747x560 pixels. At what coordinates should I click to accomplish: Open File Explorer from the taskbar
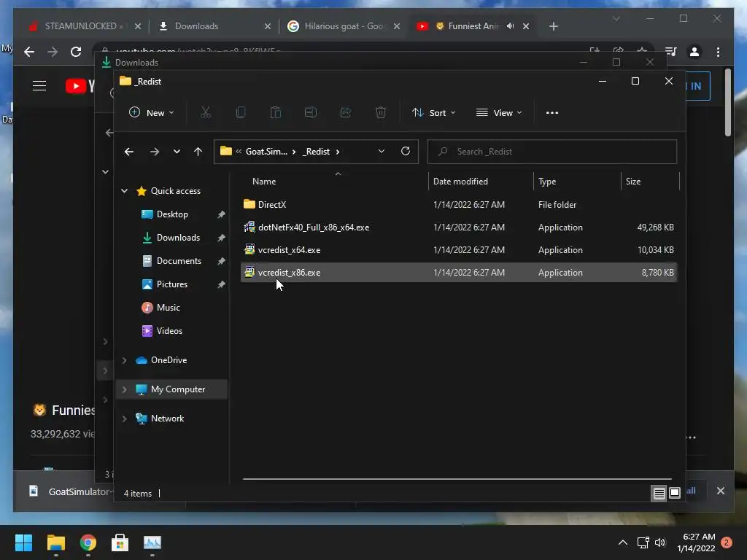pos(55,542)
